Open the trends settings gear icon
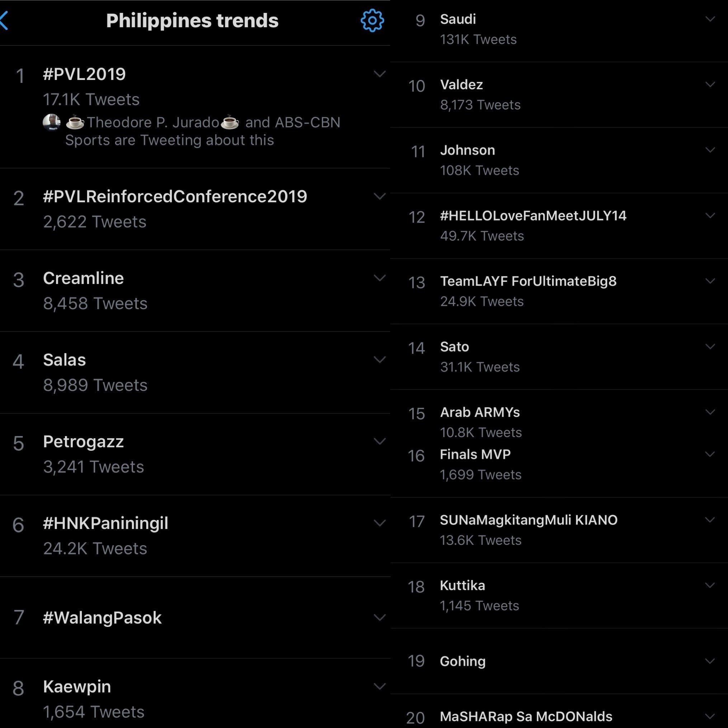 (372, 20)
